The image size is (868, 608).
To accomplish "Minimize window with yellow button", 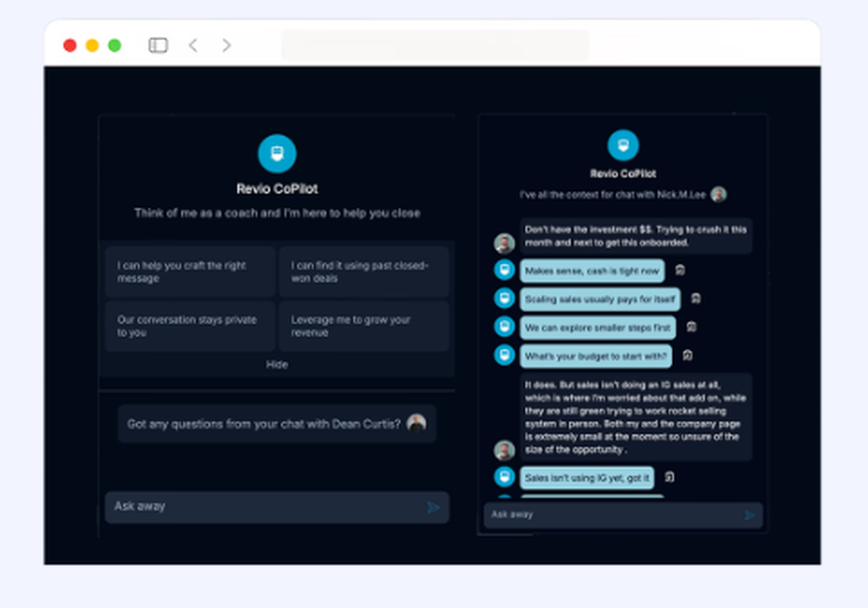I will pos(92,45).
